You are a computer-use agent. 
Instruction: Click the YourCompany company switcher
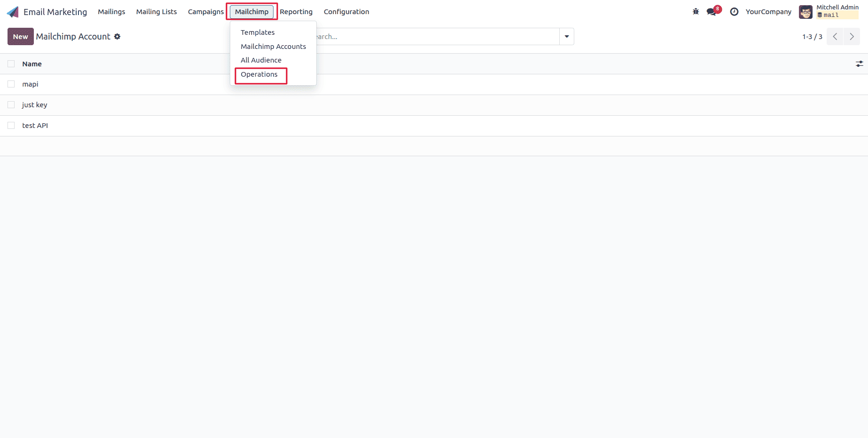768,12
